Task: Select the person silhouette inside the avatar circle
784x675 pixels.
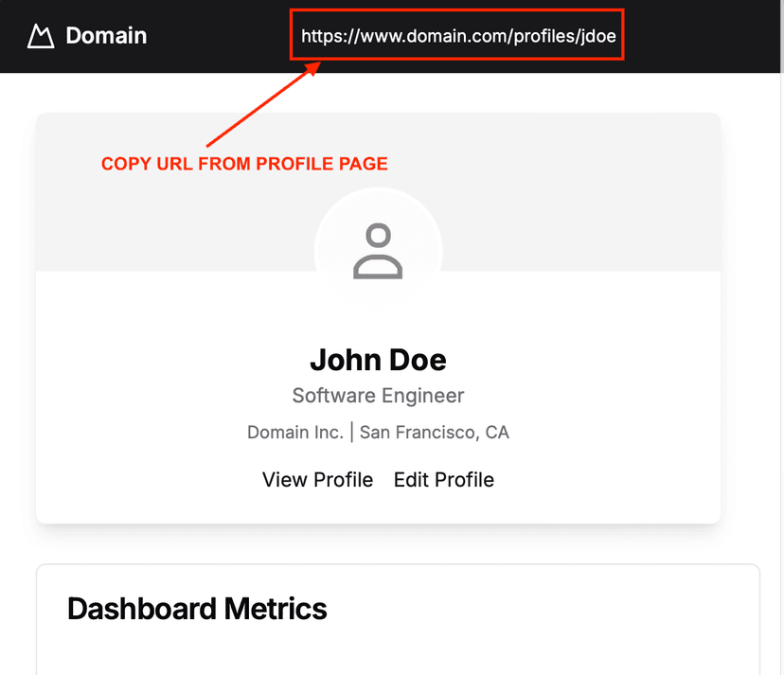Action: point(378,248)
